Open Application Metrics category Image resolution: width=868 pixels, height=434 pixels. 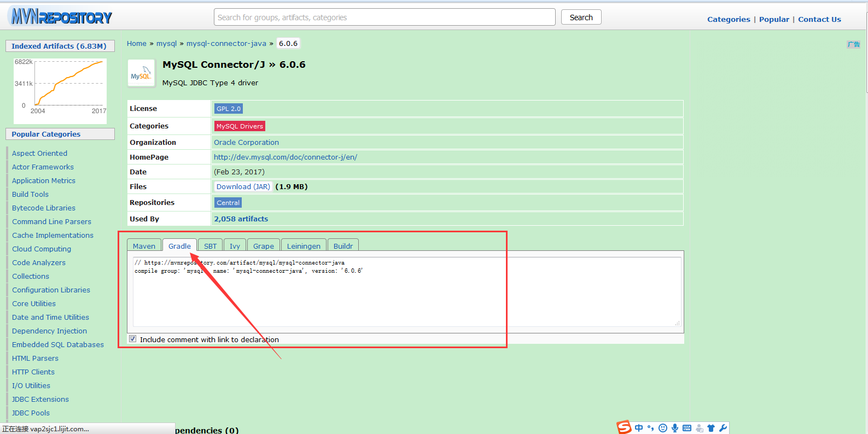(44, 180)
